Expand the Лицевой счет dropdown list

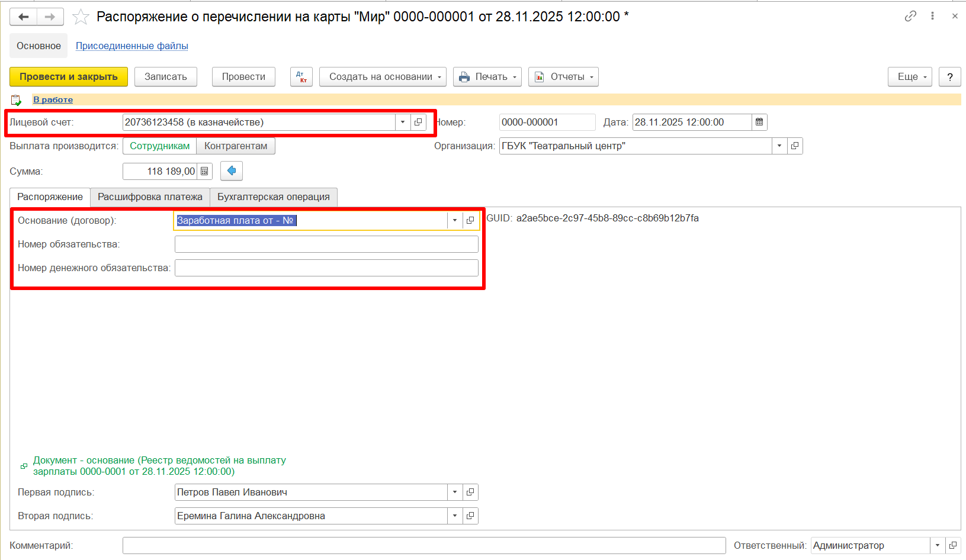point(403,123)
